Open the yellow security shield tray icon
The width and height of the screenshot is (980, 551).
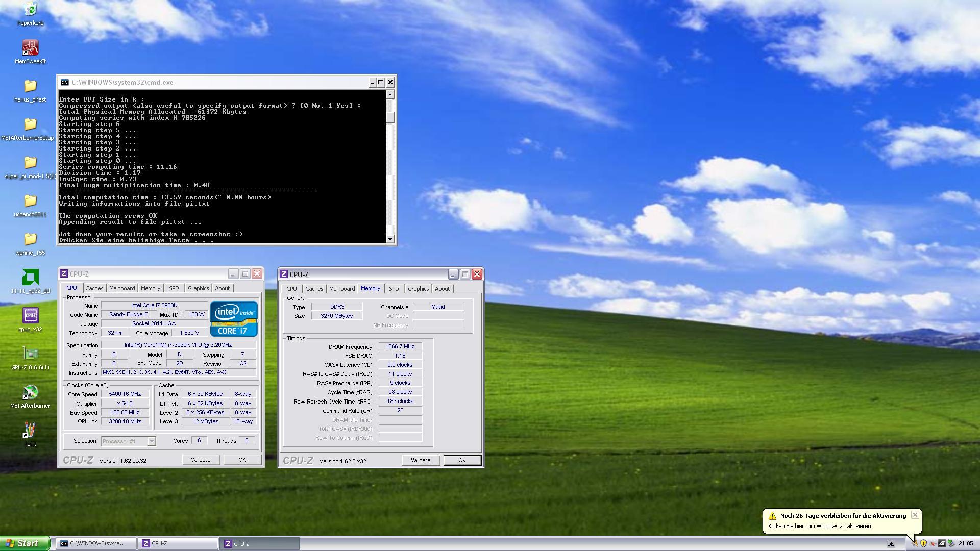tap(923, 543)
